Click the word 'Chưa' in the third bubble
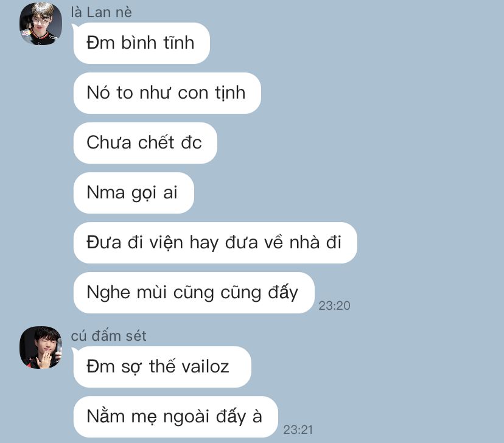This screenshot has height=443, width=504. click(109, 142)
